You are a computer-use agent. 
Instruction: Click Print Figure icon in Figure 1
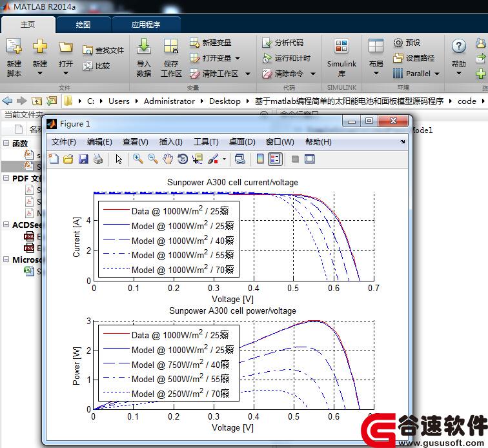pyautogui.click(x=98, y=159)
